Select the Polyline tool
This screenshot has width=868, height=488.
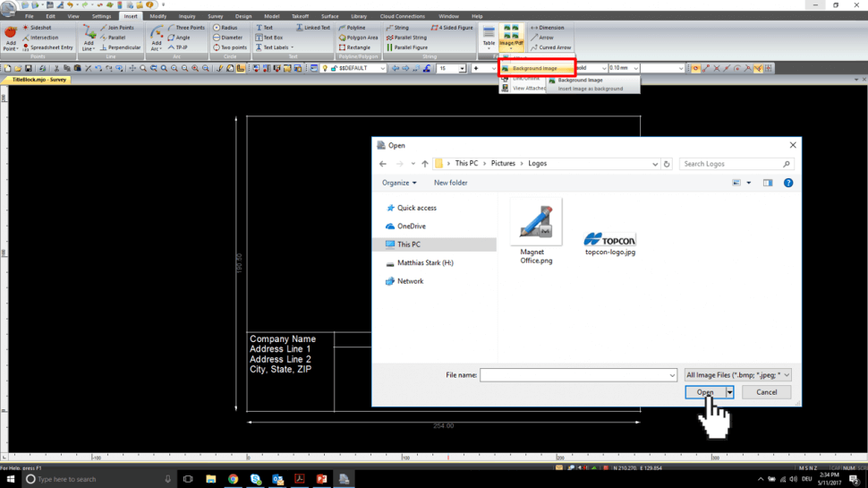tap(353, 28)
